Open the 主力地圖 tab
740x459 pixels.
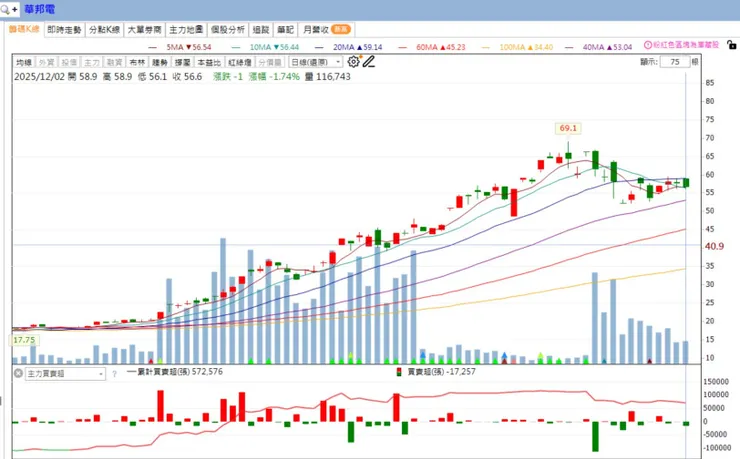tap(186, 30)
